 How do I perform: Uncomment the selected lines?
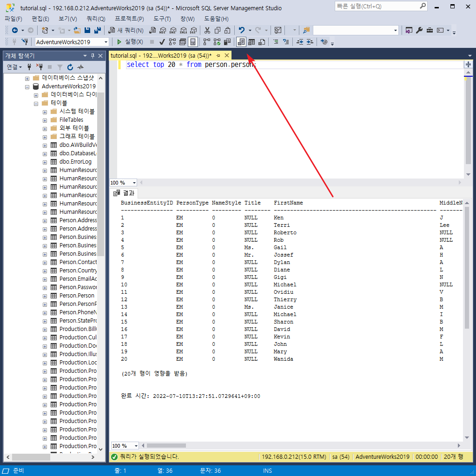(286, 42)
